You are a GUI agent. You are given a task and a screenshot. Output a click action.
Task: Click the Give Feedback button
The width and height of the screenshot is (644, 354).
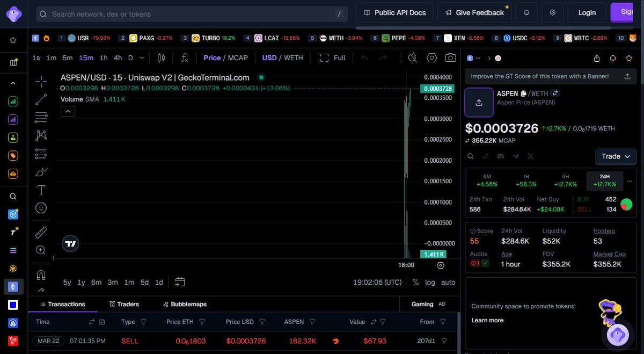[x=474, y=12]
